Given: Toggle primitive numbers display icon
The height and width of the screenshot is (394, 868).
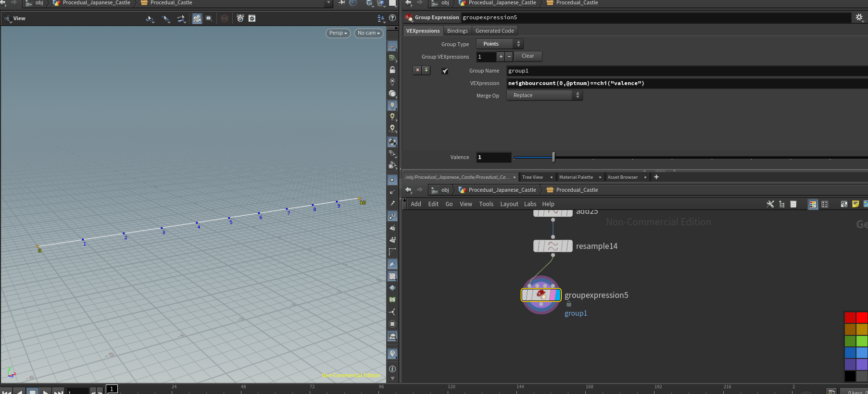Looking at the screenshot, I should tap(392, 239).
